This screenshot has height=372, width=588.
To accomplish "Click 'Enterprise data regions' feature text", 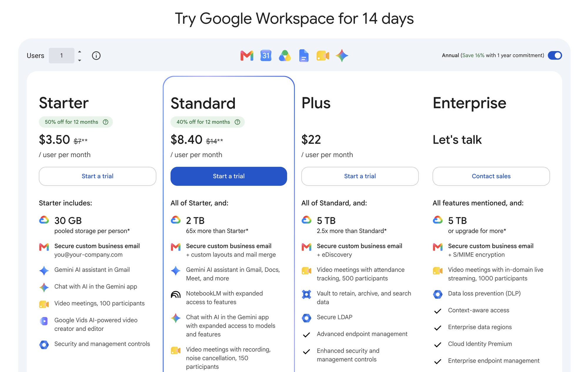I will click(480, 327).
